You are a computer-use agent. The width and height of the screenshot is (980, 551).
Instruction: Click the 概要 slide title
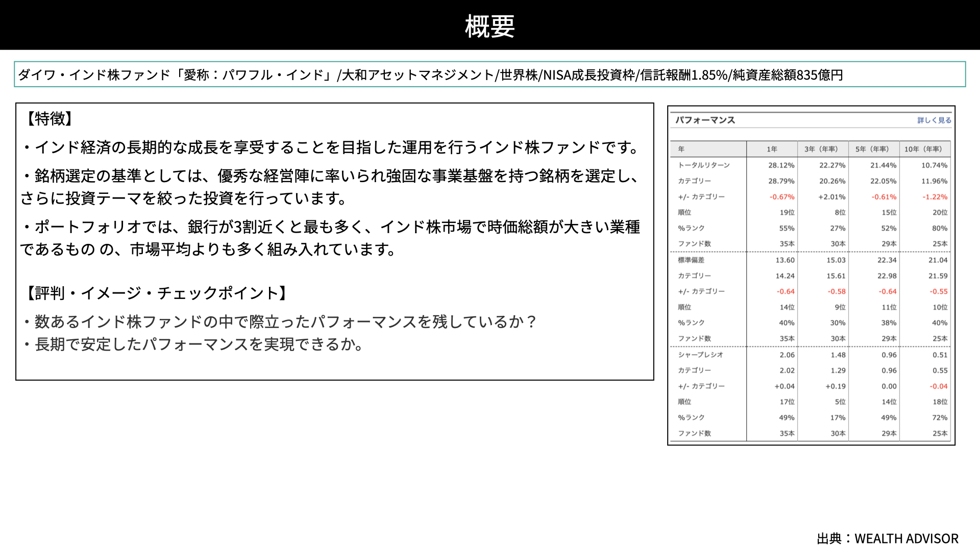490,26
